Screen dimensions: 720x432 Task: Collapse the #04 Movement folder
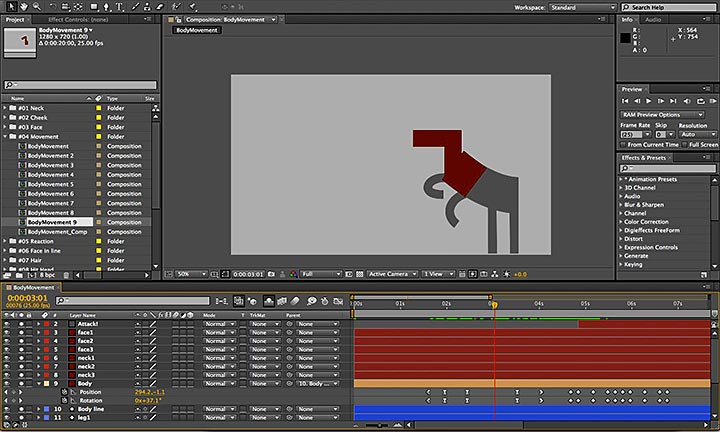5,136
